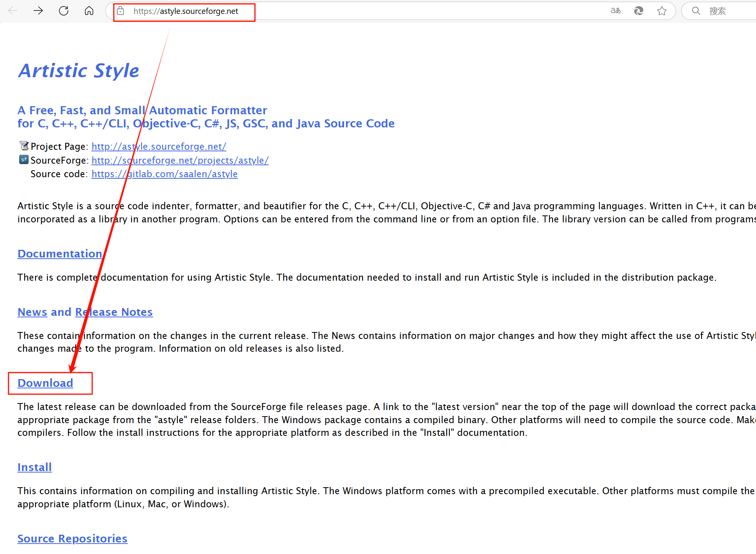Click the browser back arrow

click(13, 11)
